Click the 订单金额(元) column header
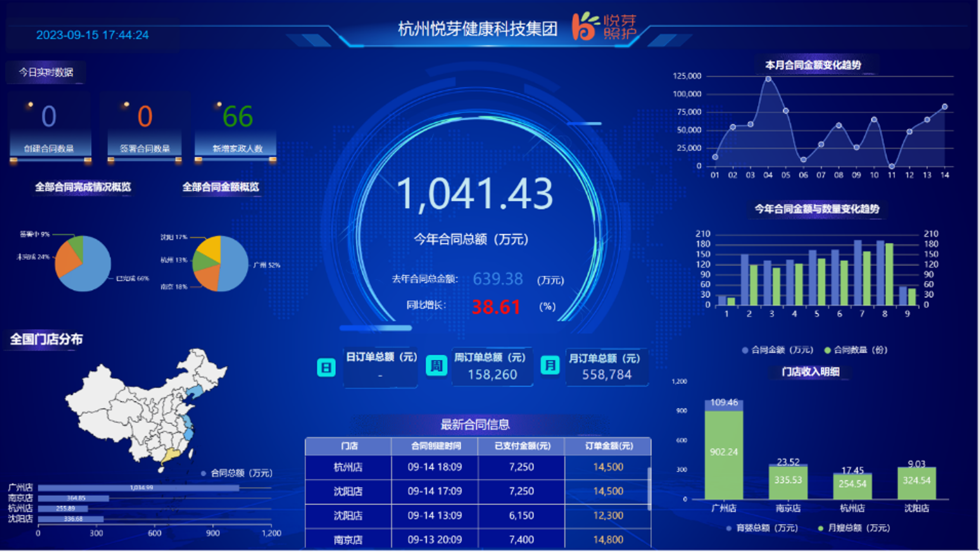 coord(608,446)
